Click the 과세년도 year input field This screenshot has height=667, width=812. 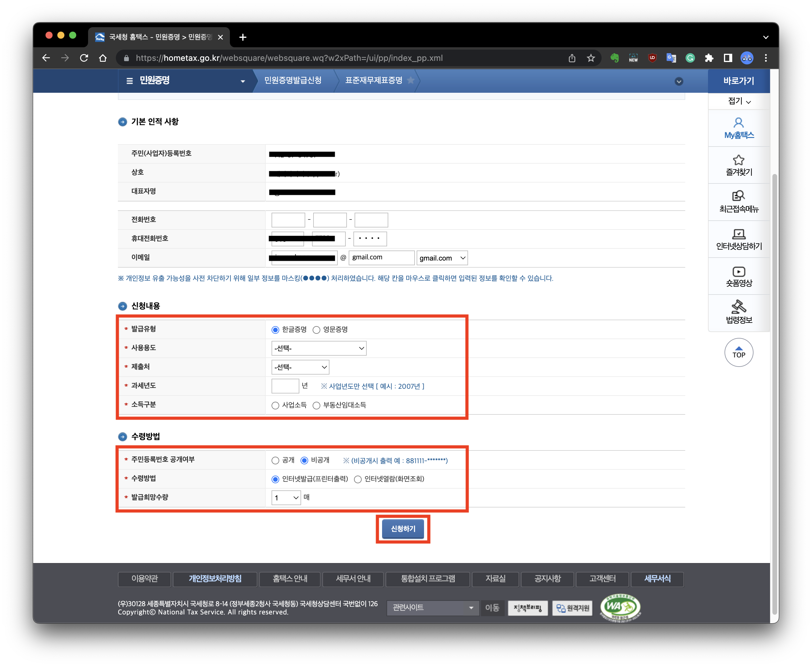(285, 386)
